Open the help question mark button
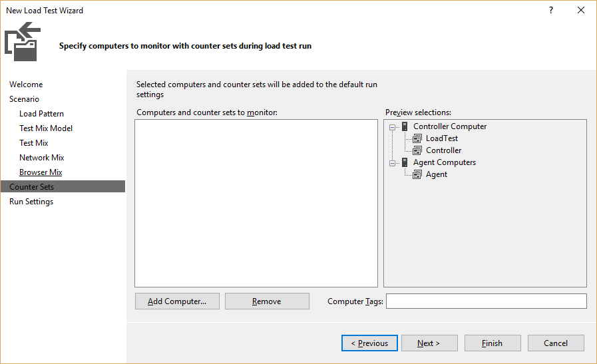Screen dimensions: 597x364 point(551,10)
